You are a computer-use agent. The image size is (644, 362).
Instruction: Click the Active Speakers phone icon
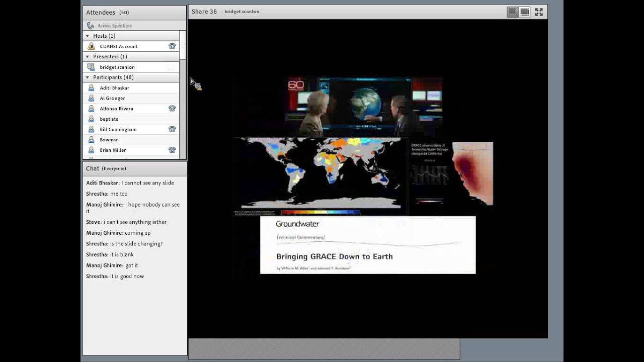coord(91,26)
